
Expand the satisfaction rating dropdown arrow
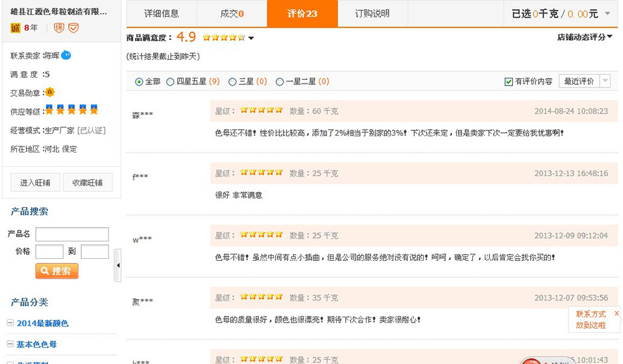251,38
